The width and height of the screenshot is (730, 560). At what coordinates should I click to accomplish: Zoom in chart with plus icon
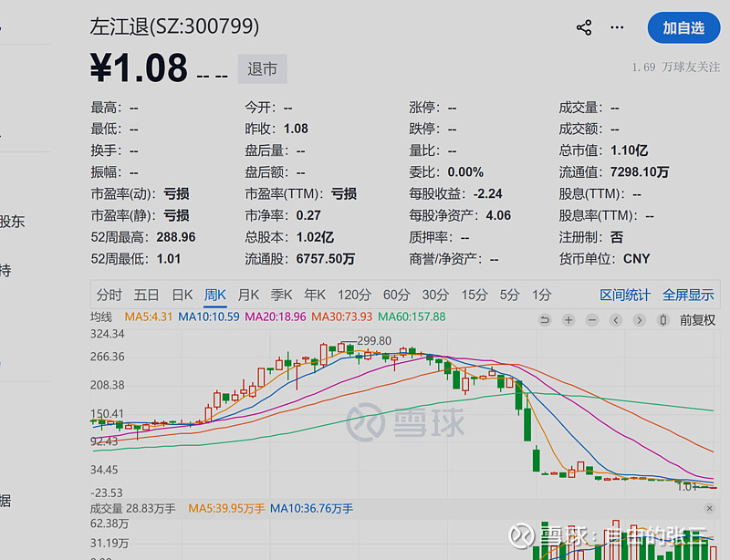pos(568,320)
